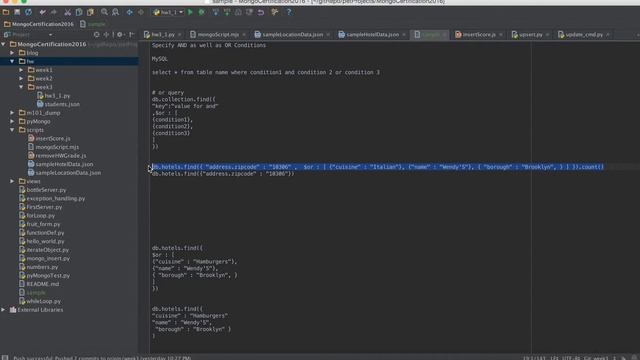This screenshot has height=360, width=640.
Task: Open the Project panel gear settings
Action: tap(120, 35)
